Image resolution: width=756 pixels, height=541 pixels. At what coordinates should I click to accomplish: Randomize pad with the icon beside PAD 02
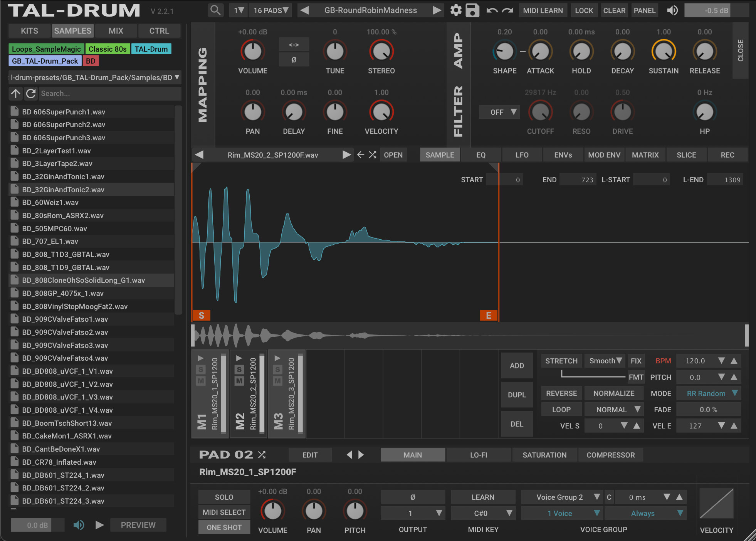262,455
